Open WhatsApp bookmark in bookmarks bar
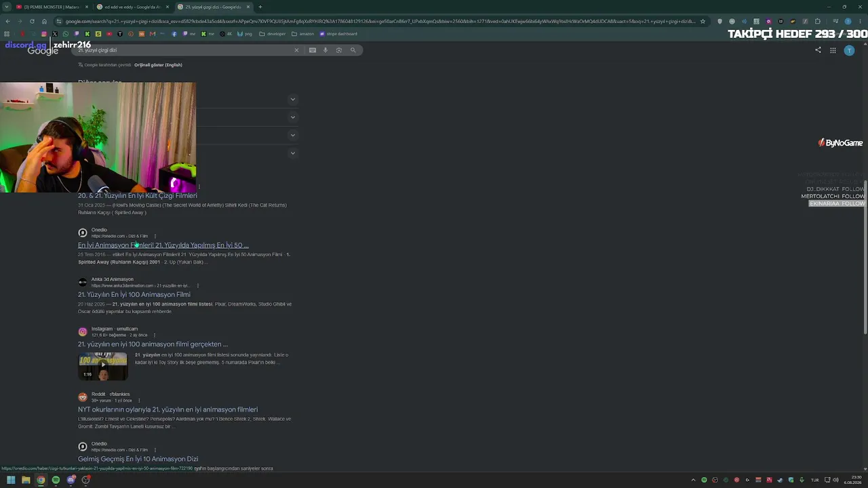This screenshot has width=868, height=488. [66, 34]
